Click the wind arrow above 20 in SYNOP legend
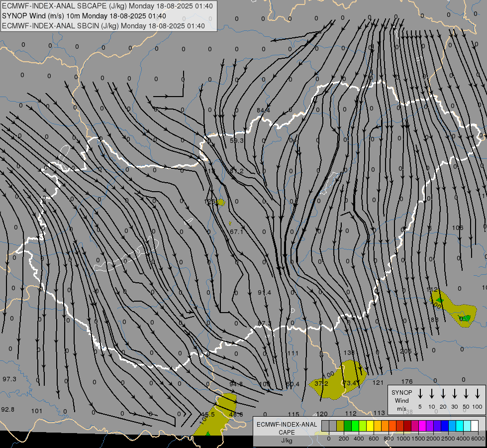 pyautogui.click(x=443, y=394)
